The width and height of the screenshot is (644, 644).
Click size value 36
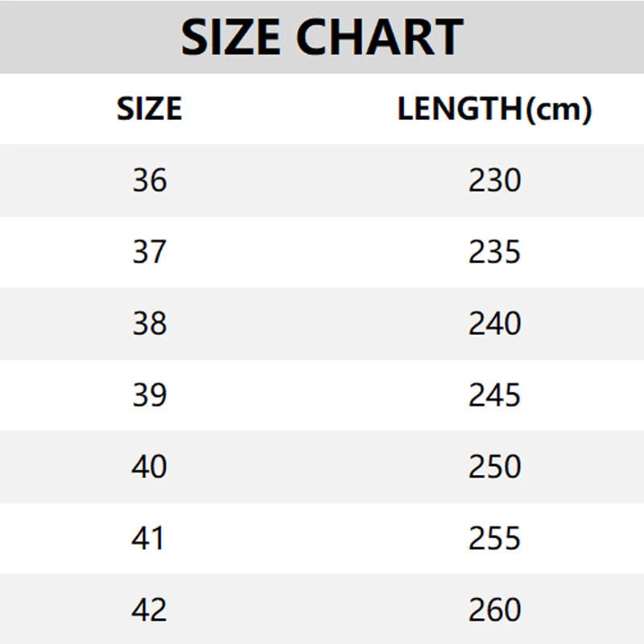(150, 180)
